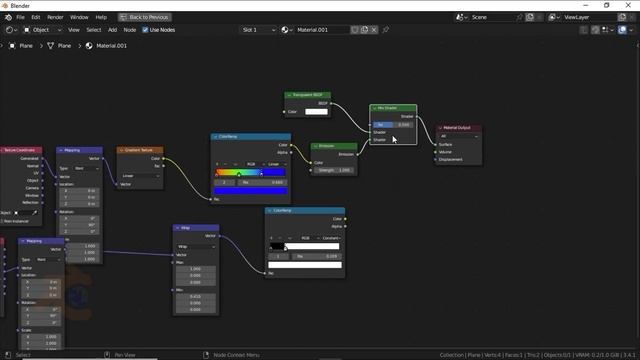
Task: Open the Help menu
Action: (x=101, y=17)
